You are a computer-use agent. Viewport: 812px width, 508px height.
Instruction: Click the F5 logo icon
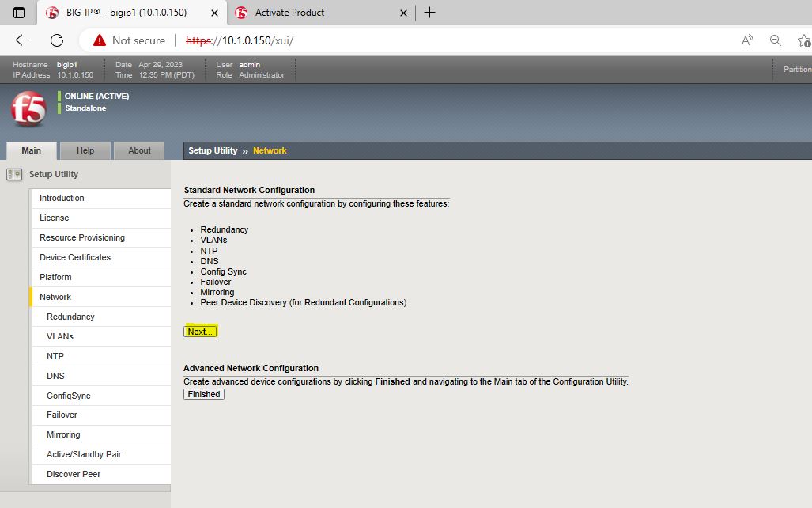tap(28, 108)
